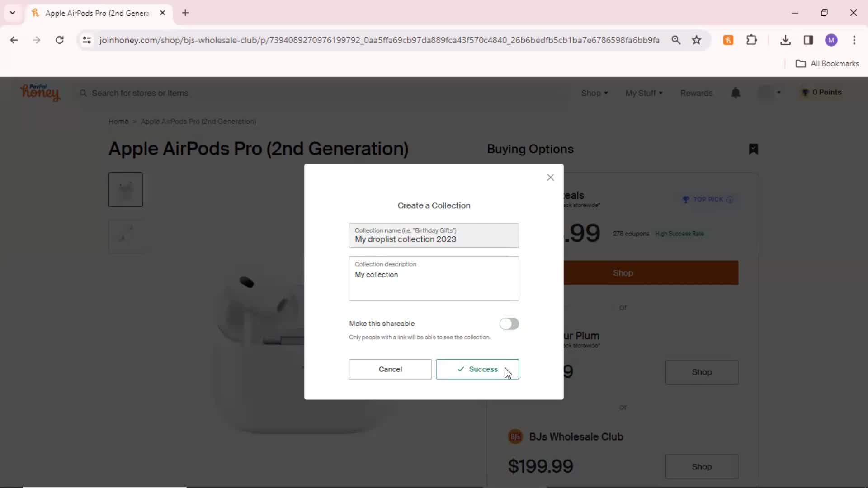Screen dimensions: 868x488
Task: Click Apple AirPods Pro breadcrumb link
Action: [x=198, y=121]
